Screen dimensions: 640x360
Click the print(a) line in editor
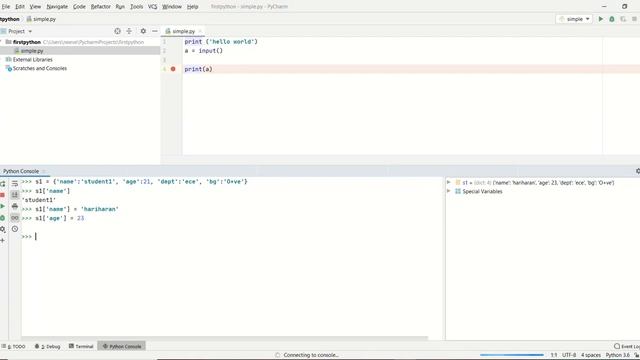[198, 69]
